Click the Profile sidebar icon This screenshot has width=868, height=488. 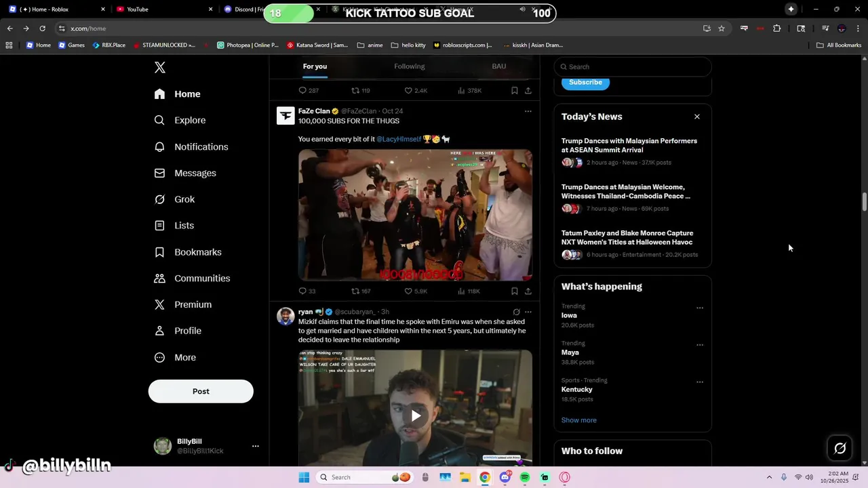[x=159, y=331]
